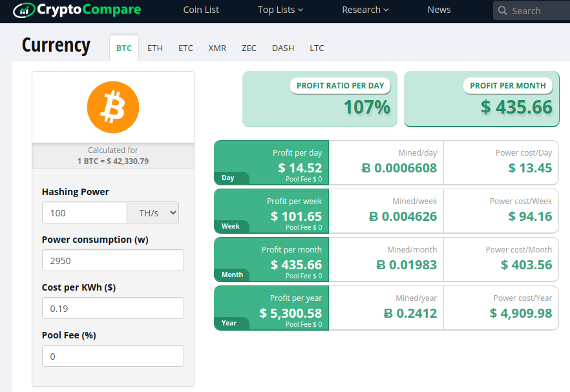Click the CryptoCompare logo

tap(77, 10)
